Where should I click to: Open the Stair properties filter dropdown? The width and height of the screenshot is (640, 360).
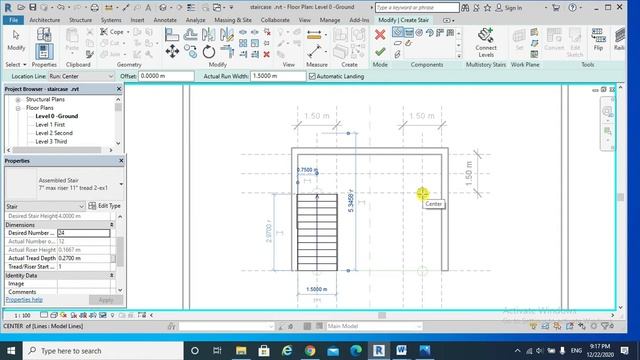45,206
